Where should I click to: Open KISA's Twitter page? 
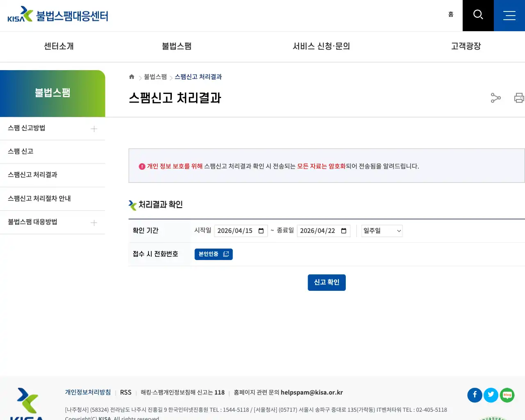[491, 395]
